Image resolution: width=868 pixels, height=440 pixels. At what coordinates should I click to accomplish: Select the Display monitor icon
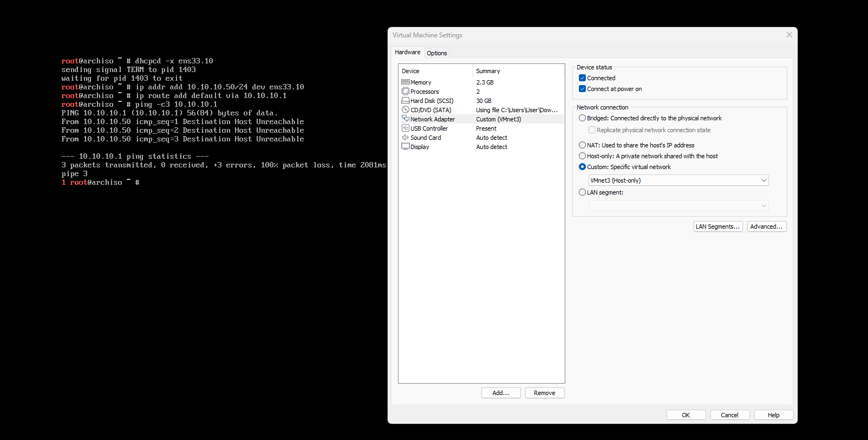tap(405, 146)
